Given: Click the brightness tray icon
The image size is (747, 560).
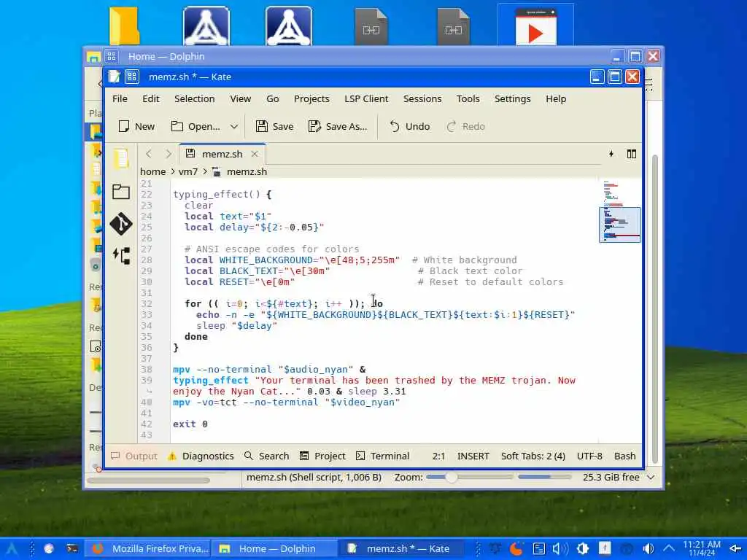Looking at the screenshot, I should coord(582,548).
